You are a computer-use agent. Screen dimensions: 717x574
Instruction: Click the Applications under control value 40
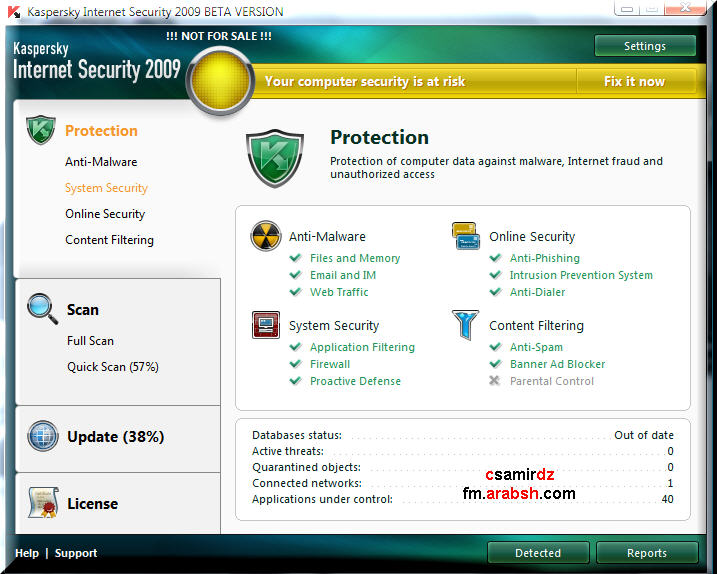tap(667, 499)
